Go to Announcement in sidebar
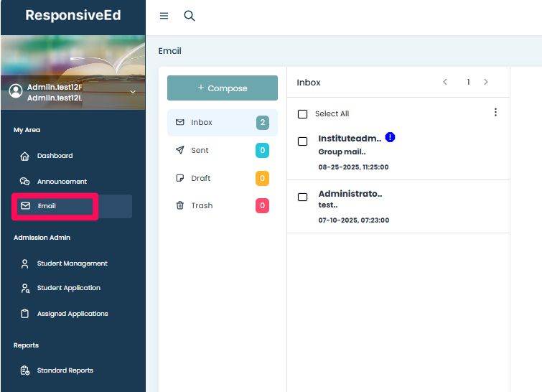The height and width of the screenshot is (392, 542). pyautogui.click(x=61, y=182)
